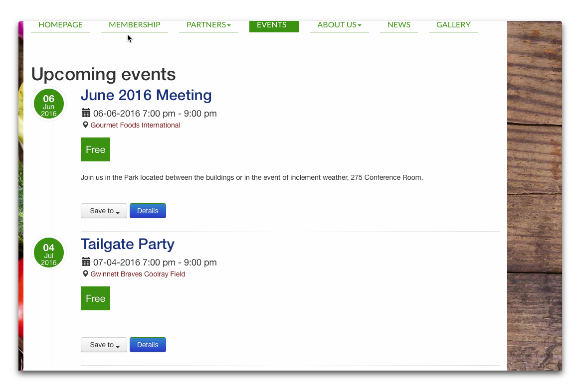This screenshot has width=581, height=392.
Task: Click the map pin beside Gwinnett Braves Coolray Field
Action: click(x=85, y=274)
